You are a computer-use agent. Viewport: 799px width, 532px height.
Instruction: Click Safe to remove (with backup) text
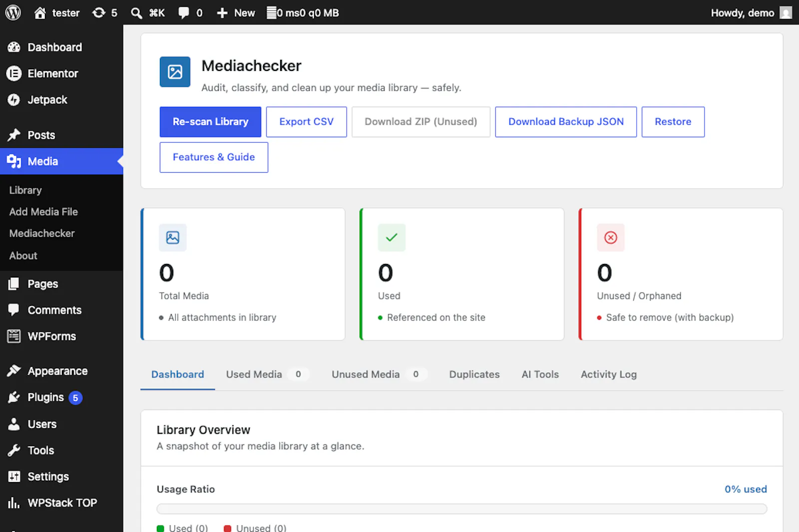pos(670,317)
